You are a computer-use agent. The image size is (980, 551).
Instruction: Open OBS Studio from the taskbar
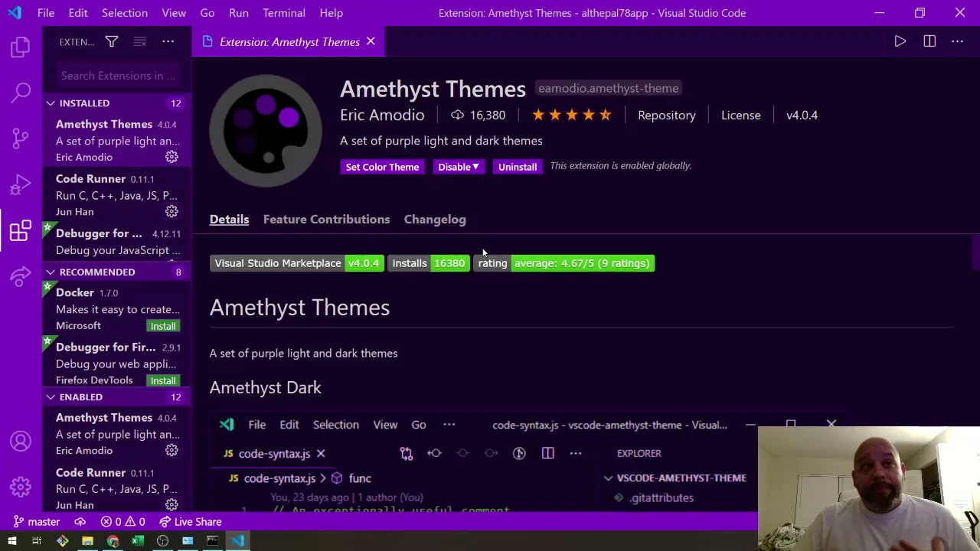[x=162, y=541]
